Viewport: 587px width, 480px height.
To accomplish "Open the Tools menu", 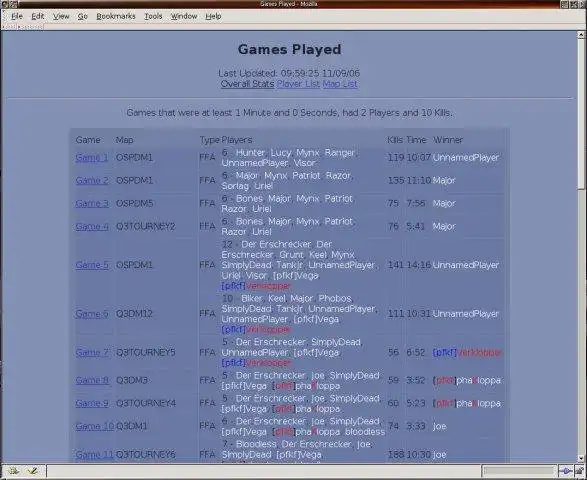I will [x=153, y=16].
